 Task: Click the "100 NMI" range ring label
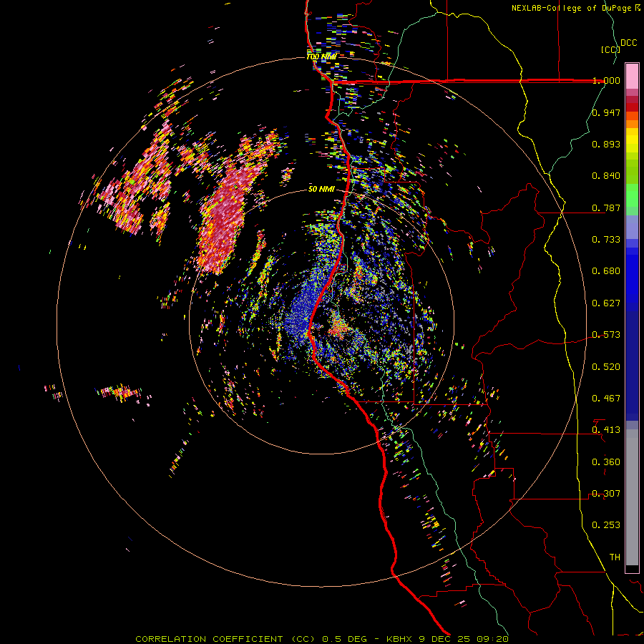tap(321, 57)
